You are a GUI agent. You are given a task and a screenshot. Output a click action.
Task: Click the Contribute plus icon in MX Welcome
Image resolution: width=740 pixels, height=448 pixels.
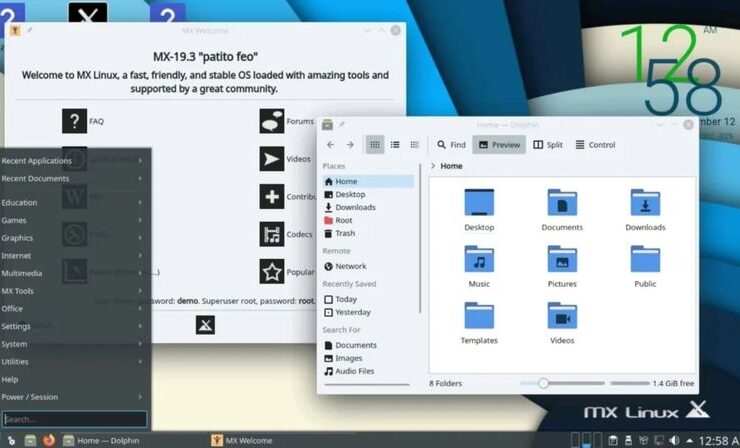click(272, 196)
